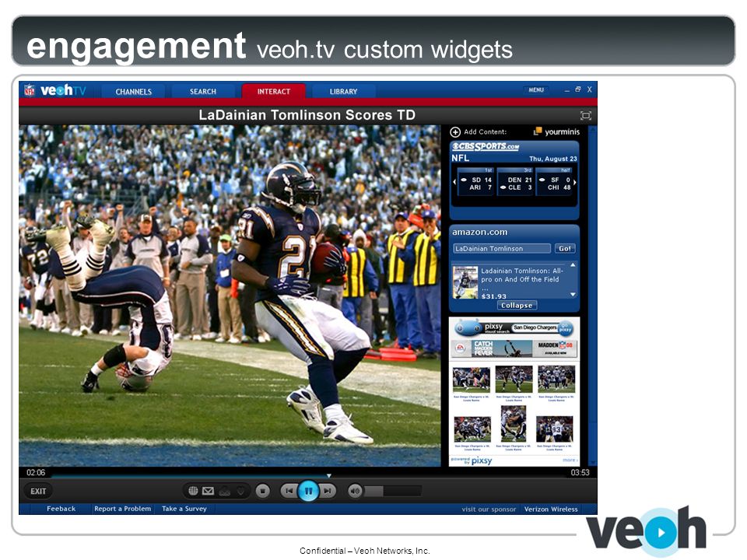747x560 pixels.
Task: Open first Pixsy thumbnail in top row
Action: click(471, 380)
